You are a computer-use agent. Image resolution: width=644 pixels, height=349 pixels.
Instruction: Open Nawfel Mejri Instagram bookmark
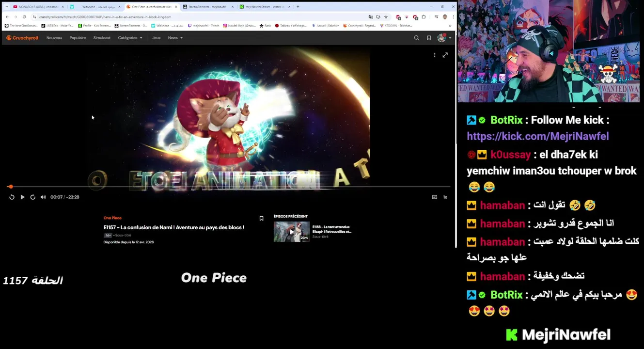click(239, 26)
